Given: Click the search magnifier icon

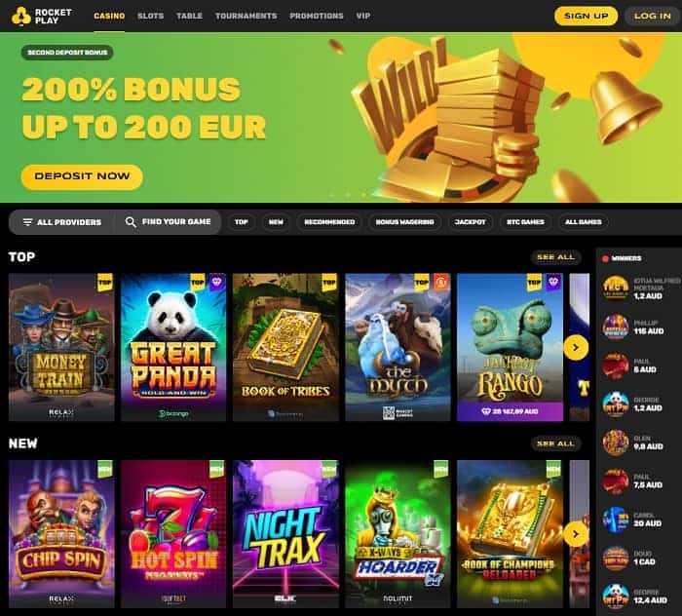Looking at the screenshot, I should tap(130, 222).
